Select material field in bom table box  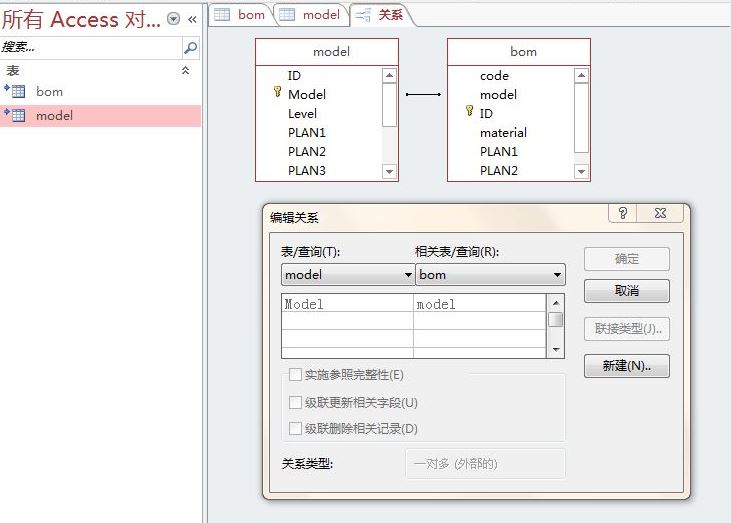pos(503,133)
